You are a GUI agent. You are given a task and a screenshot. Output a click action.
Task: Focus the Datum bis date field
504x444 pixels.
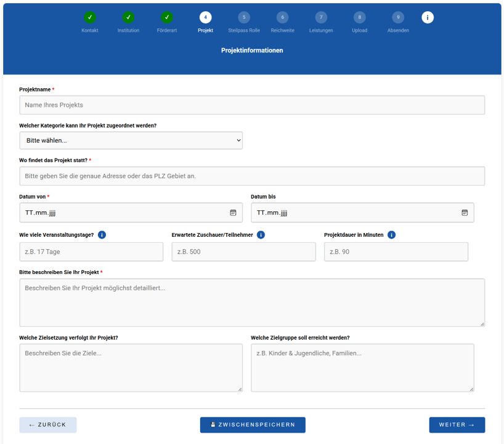point(362,213)
